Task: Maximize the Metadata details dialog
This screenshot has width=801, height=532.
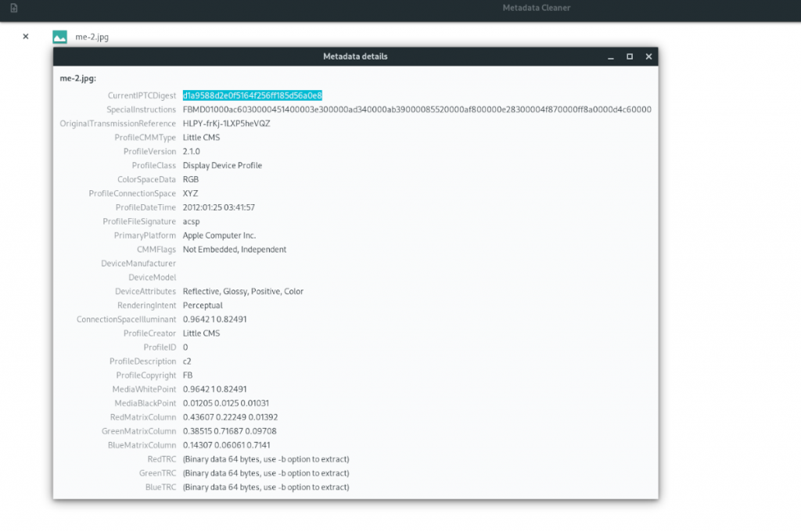Action: coord(630,56)
